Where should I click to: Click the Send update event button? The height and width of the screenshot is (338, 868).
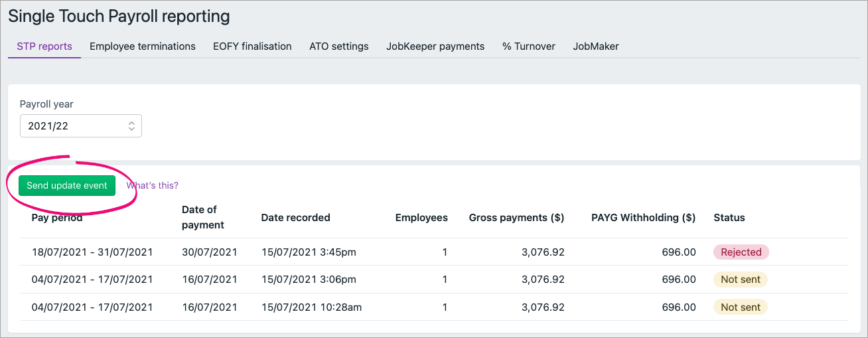tap(67, 186)
